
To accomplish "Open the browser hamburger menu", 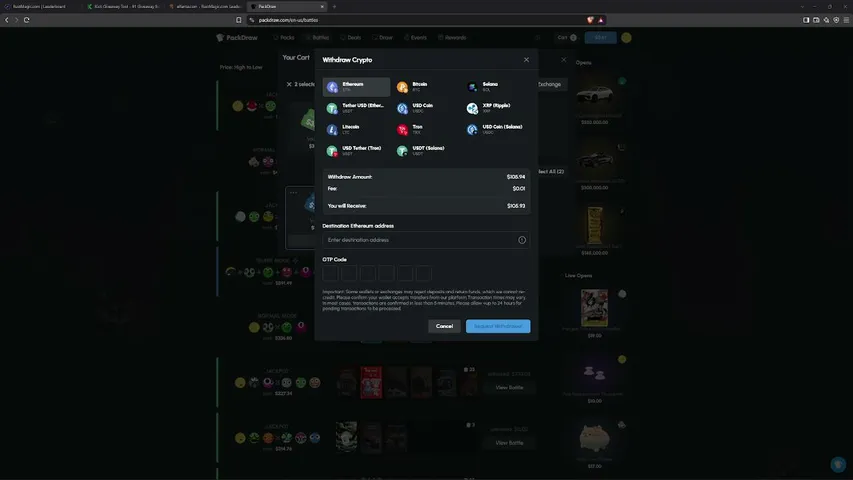I will (846, 20).
